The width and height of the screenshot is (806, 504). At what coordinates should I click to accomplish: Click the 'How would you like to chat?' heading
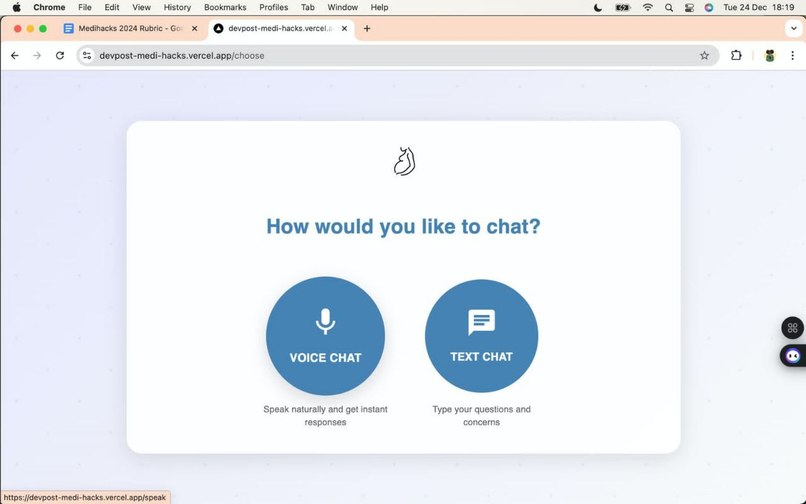point(404,226)
